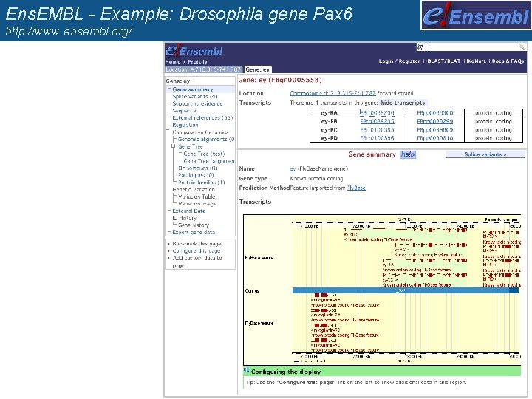Switch to the Location tab
The height and width of the screenshot is (399, 532).
[203, 69]
